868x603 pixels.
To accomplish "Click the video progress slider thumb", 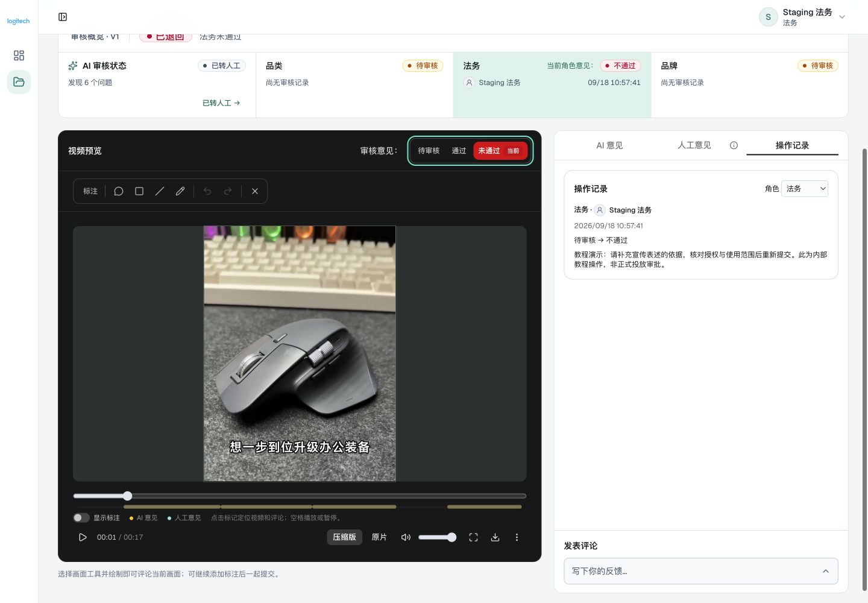I will click(127, 496).
